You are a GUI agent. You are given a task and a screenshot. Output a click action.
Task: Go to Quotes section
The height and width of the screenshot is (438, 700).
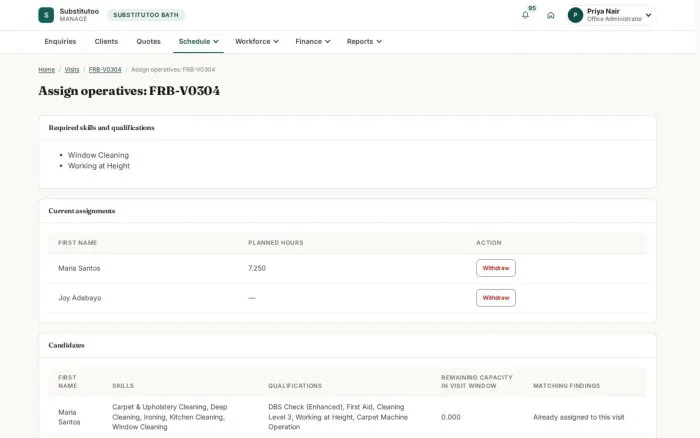pyautogui.click(x=148, y=42)
